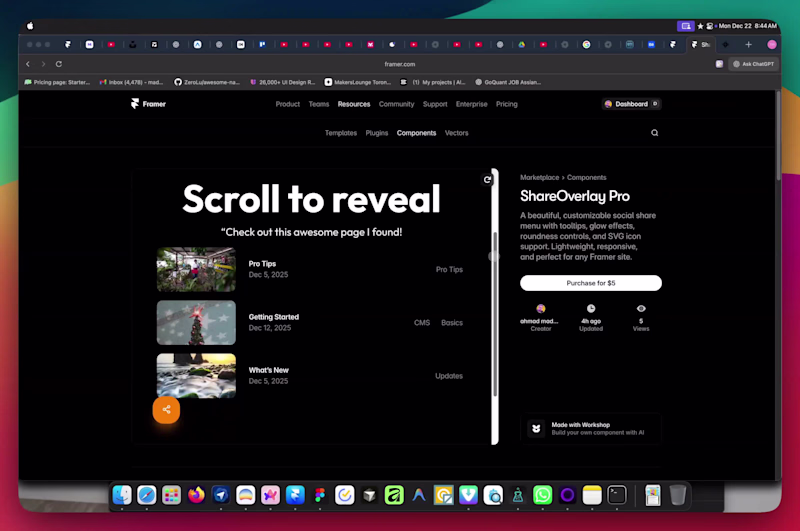
Task: Open the MakersLounge Toron... bookmark
Action: (x=358, y=82)
